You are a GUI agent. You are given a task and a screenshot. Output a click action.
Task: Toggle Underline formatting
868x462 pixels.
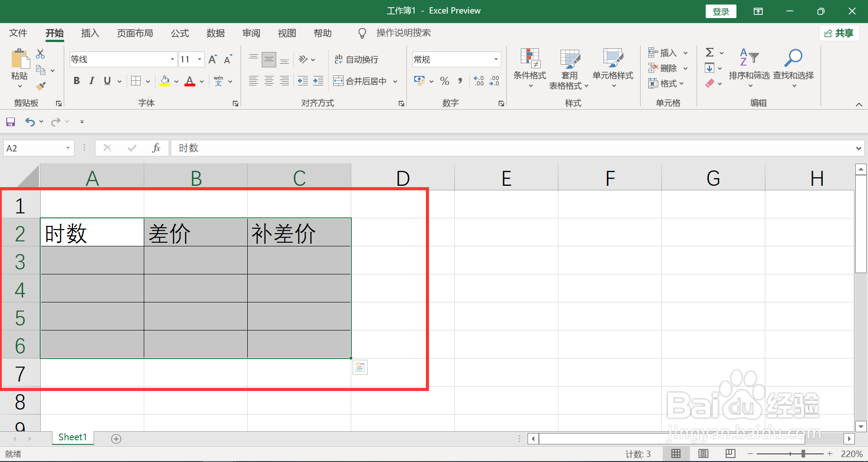(107, 81)
